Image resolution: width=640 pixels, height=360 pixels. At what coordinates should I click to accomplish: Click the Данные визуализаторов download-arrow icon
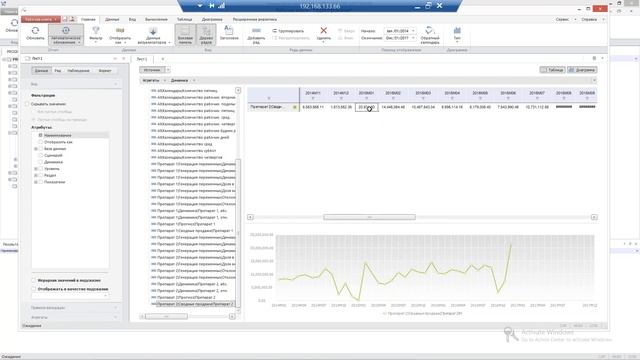pos(153,31)
